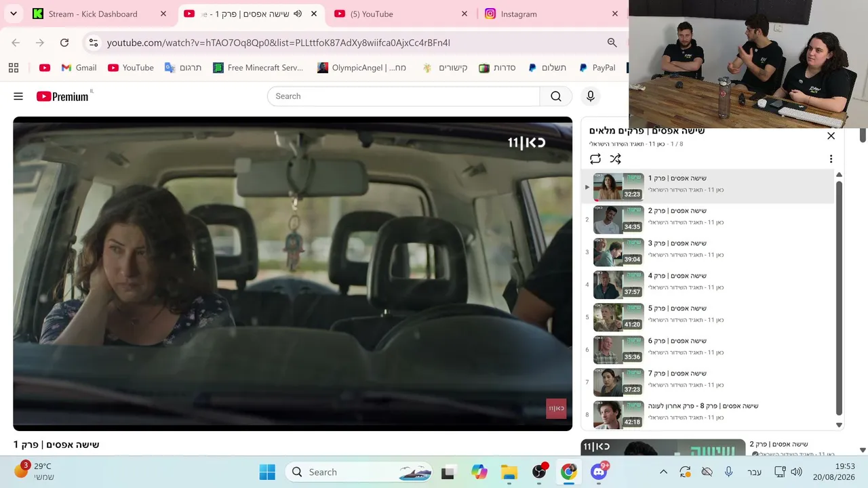Image resolution: width=868 pixels, height=488 pixels.
Task: Open the YouTube guide hamburger menu
Action: 18,96
